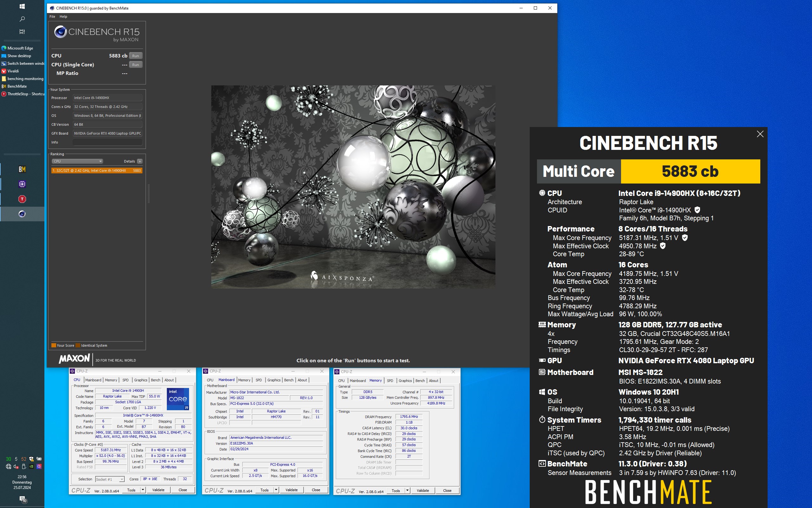This screenshot has height=508, width=812.
Task: Switch to CPU tab in middle CPU-Z window
Action: tap(210, 380)
